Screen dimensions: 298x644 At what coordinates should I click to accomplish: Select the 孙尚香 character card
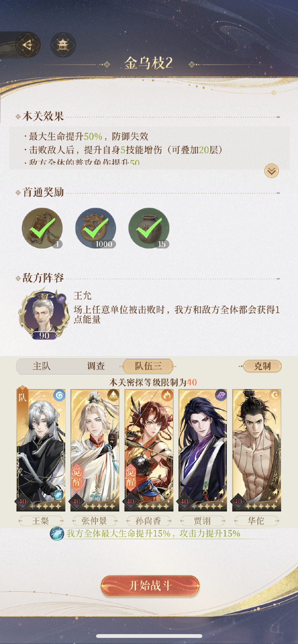point(149,450)
